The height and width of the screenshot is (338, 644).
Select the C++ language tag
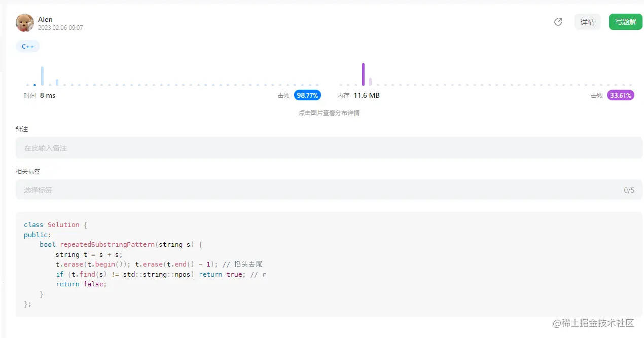[x=28, y=47]
